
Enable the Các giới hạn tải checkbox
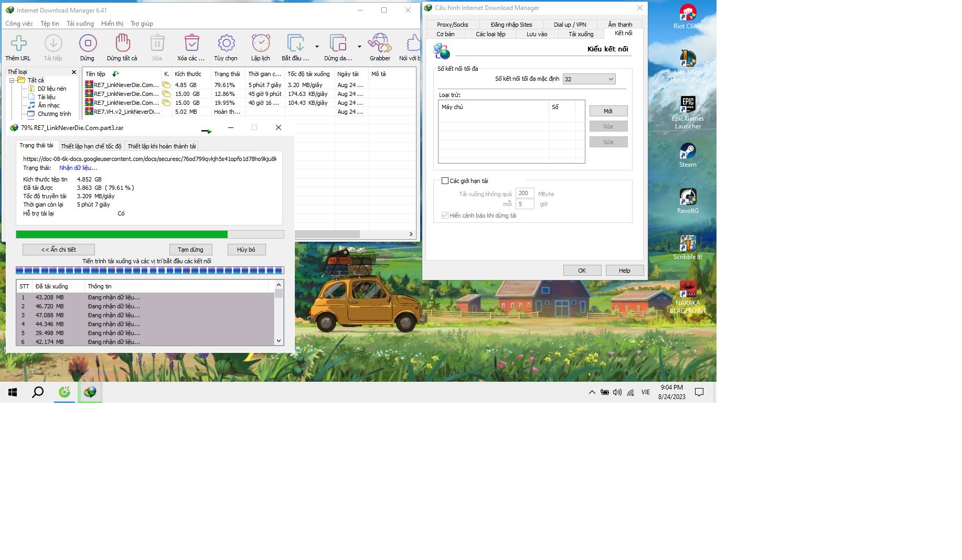(x=445, y=181)
